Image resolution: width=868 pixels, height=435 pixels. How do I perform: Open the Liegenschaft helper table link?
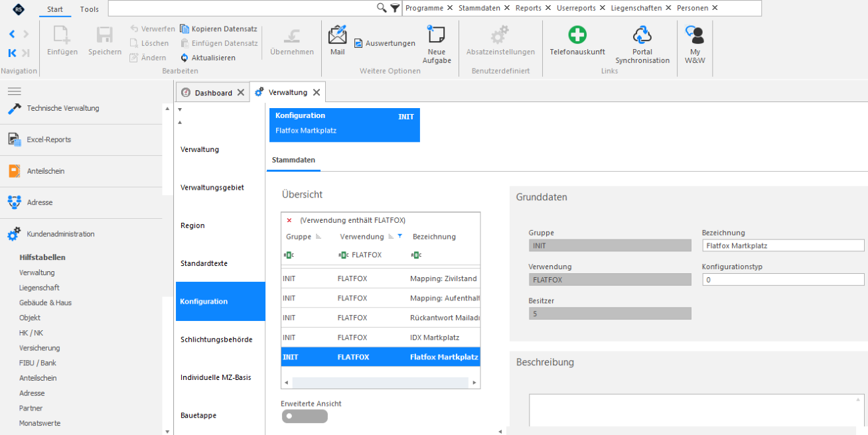pyautogui.click(x=39, y=288)
